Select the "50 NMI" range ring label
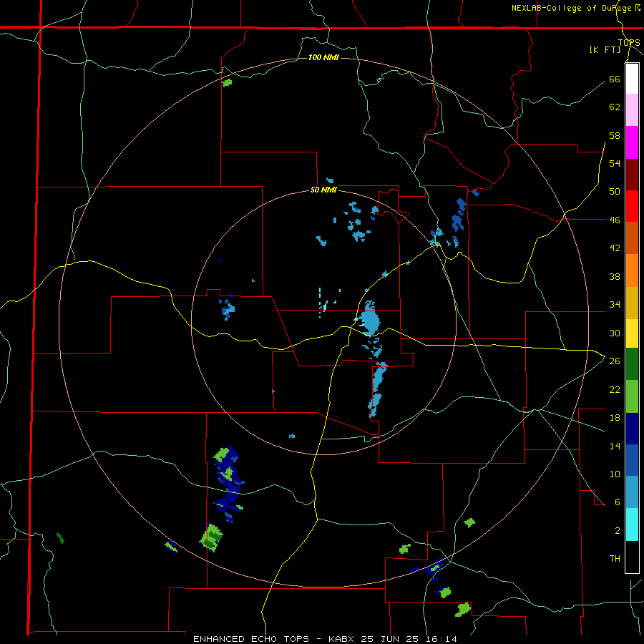 [323, 190]
